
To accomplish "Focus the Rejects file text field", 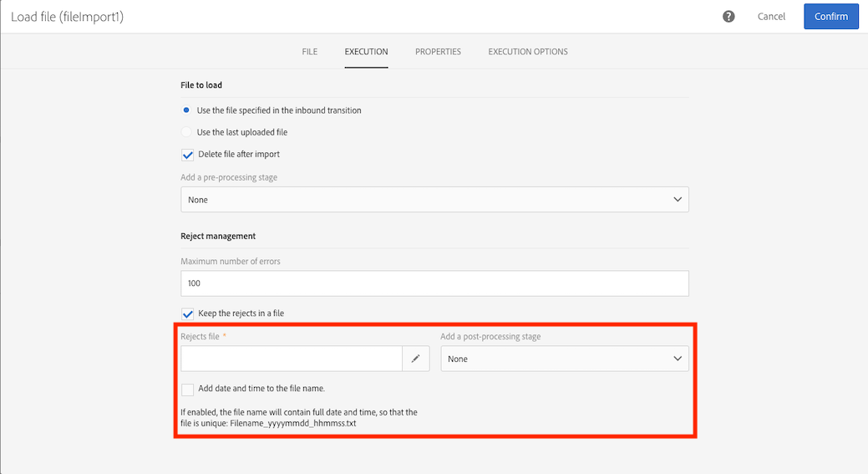I will [x=292, y=359].
